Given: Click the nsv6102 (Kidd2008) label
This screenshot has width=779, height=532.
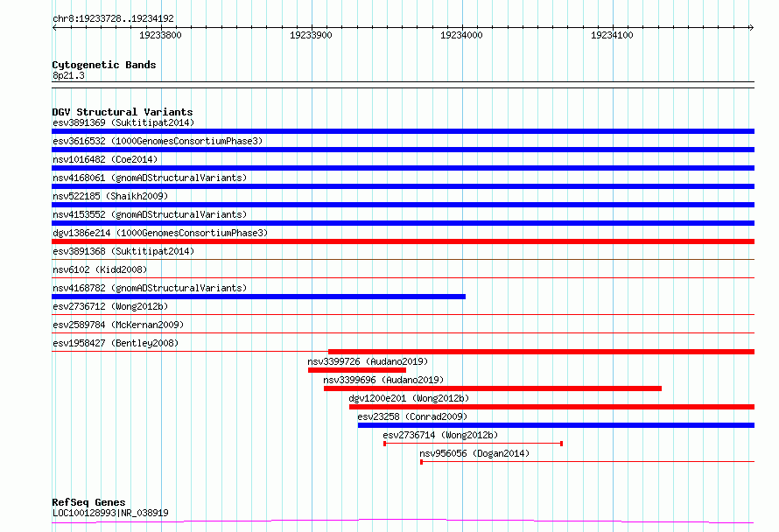Looking at the screenshot, I should pos(100,269).
